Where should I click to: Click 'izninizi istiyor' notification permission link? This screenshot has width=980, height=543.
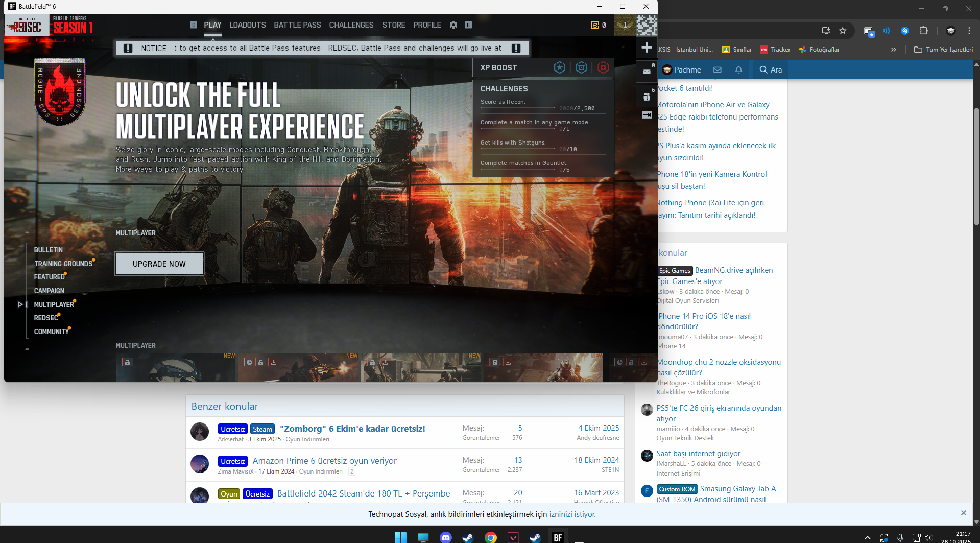[x=572, y=514]
